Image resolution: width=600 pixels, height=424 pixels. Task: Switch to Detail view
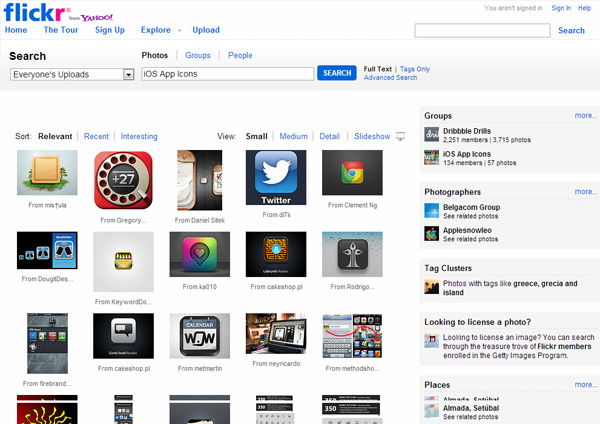[x=329, y=136]
